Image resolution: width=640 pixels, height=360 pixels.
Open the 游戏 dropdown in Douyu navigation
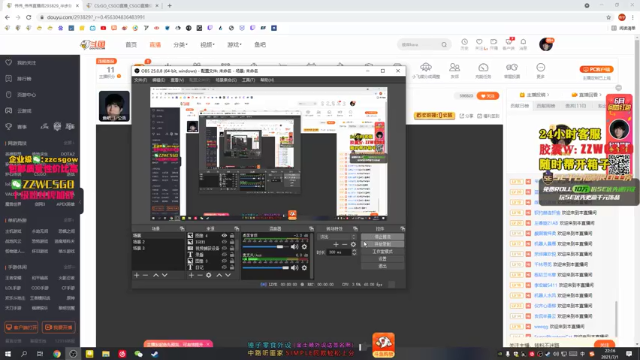[234, 44]
